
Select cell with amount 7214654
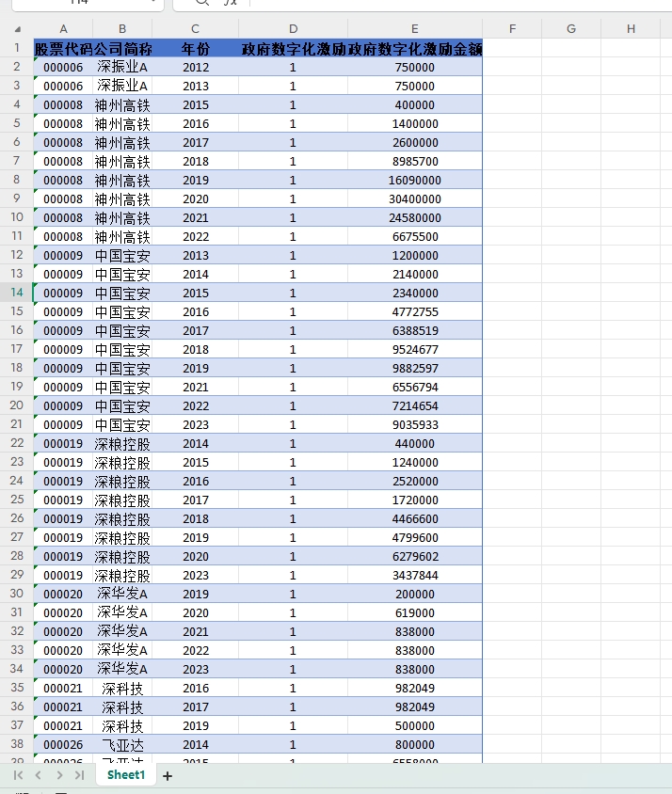(414, 405)
